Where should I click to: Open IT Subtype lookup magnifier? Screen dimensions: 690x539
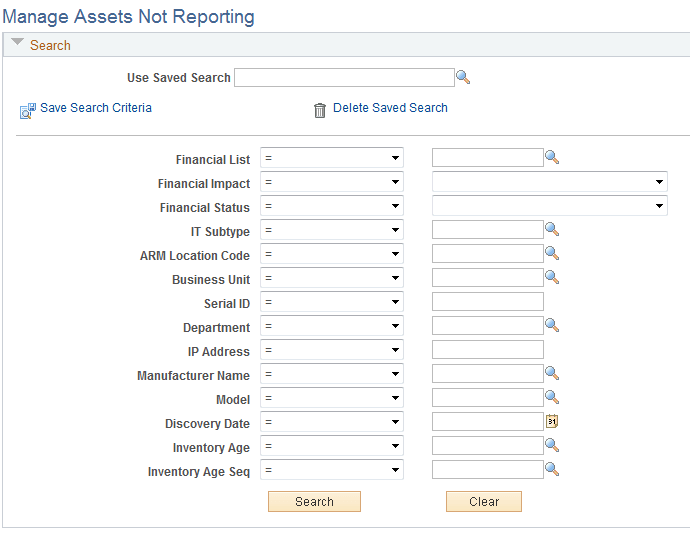[x=552, y=229]
